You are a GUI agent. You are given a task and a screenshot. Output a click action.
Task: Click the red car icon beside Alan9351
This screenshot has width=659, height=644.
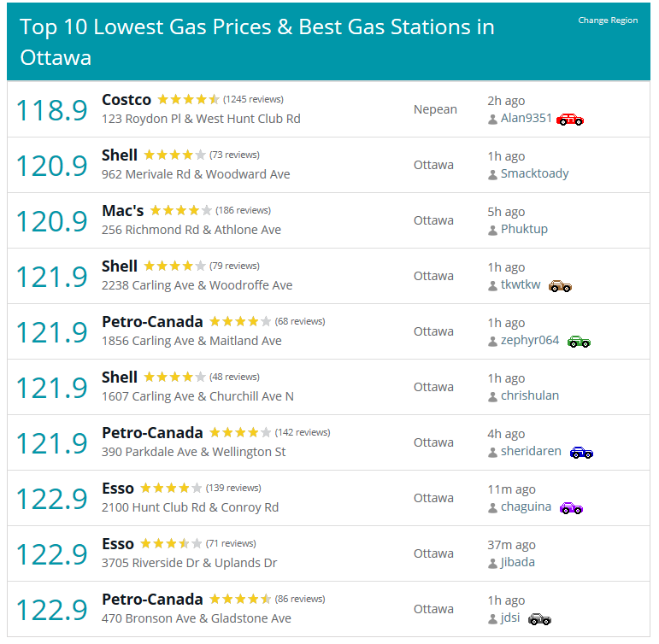tap(570, 120)
